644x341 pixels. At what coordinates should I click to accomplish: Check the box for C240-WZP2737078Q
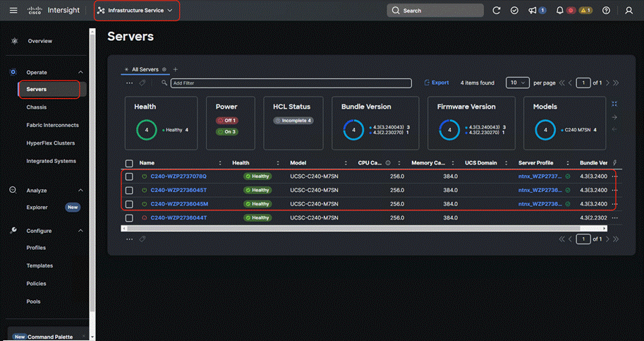(x=129, y=177)
